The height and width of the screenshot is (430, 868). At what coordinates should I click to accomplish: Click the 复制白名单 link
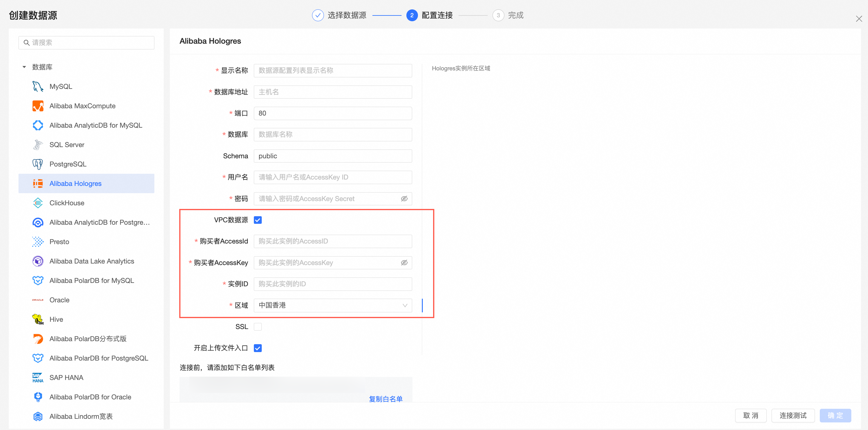(385, 399)
